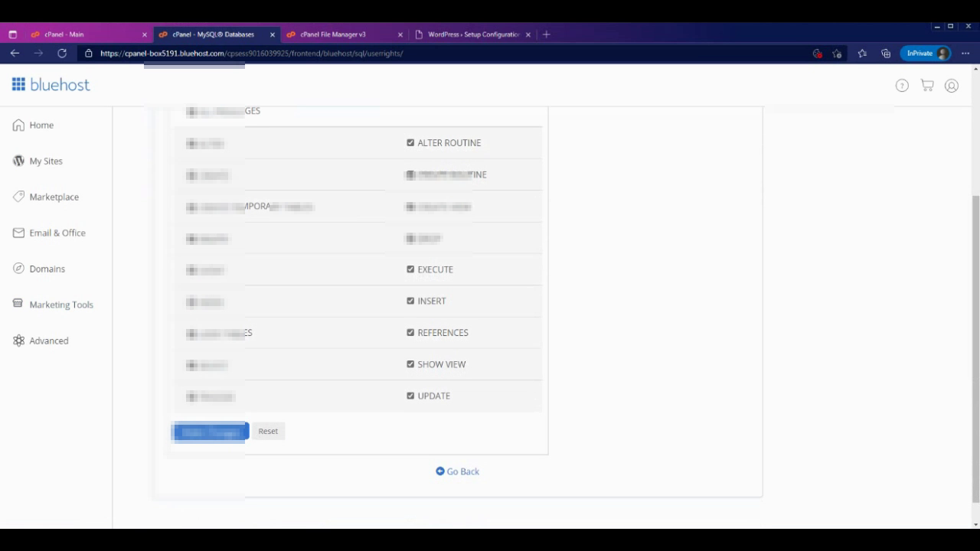The width and height of the screenshot is (980, 551).
Task: Toggle the SHOW VIEW checkbox
Action: (x=410, y=364)
